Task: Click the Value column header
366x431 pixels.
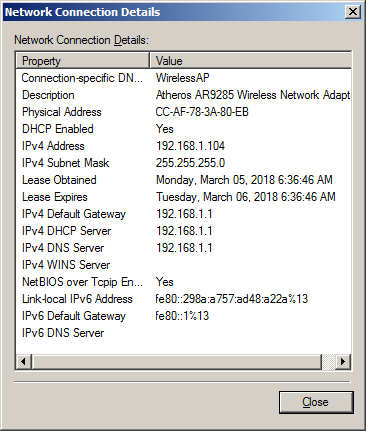Action: point(250,61)
